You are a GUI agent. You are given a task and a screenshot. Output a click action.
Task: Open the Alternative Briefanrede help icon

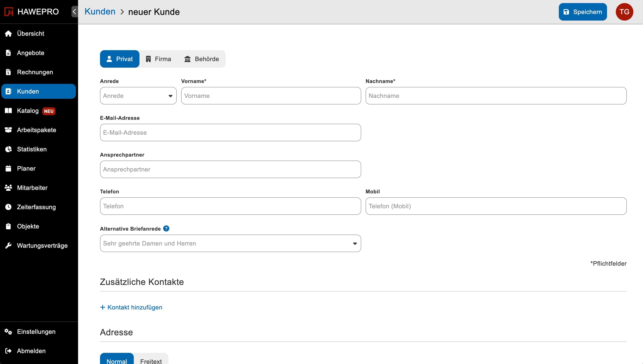click(x=166, y=228)
